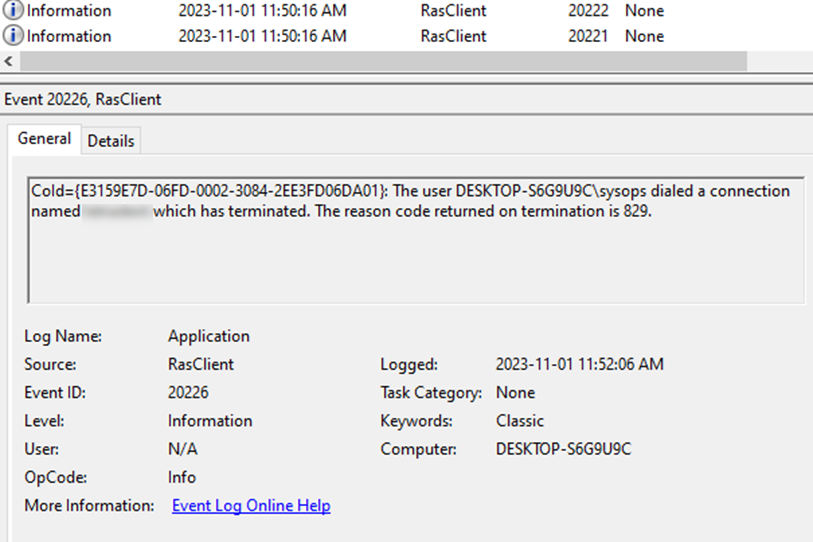Click the Logged timestamp value
This screenshot has width=813, height=542.
pyautogui.click(x=579, y=364)
